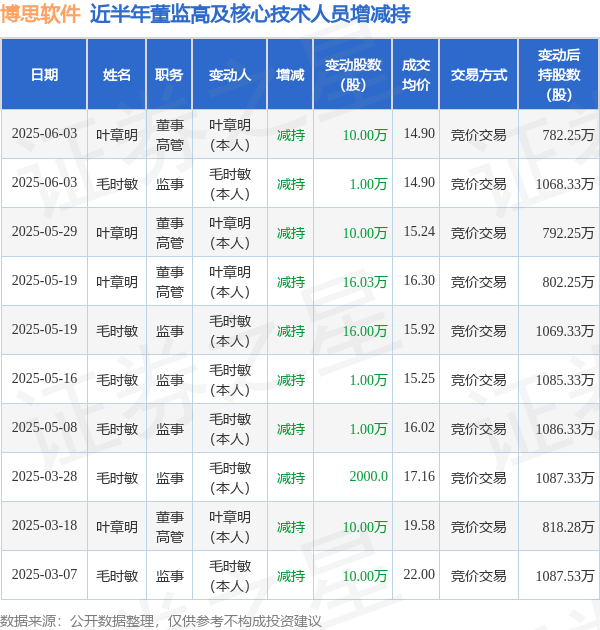Click 减持 in the 2025-05-29 row
The image size is (600, 630).
[291, 233]
